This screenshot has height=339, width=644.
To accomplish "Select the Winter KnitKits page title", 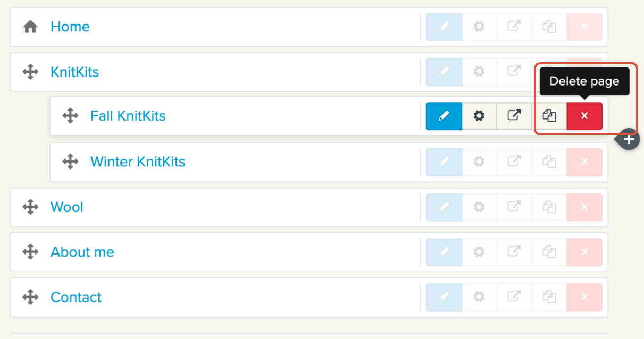I will tap(138, 162).
